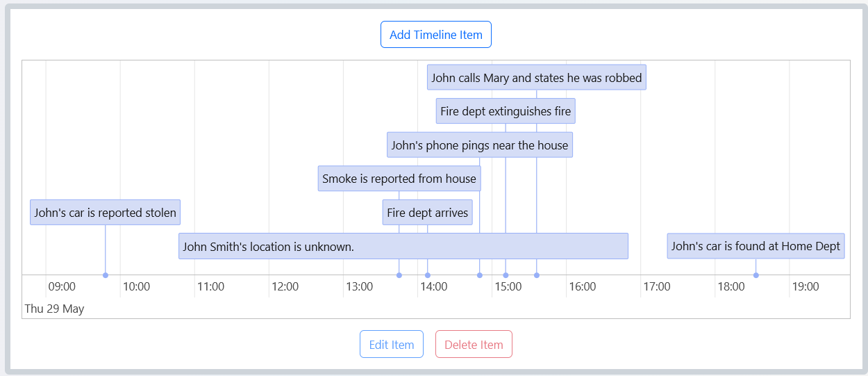The image size is (868, 376).
Task: Select "Smoke is reported from house" event
Action: click(399, 179)
